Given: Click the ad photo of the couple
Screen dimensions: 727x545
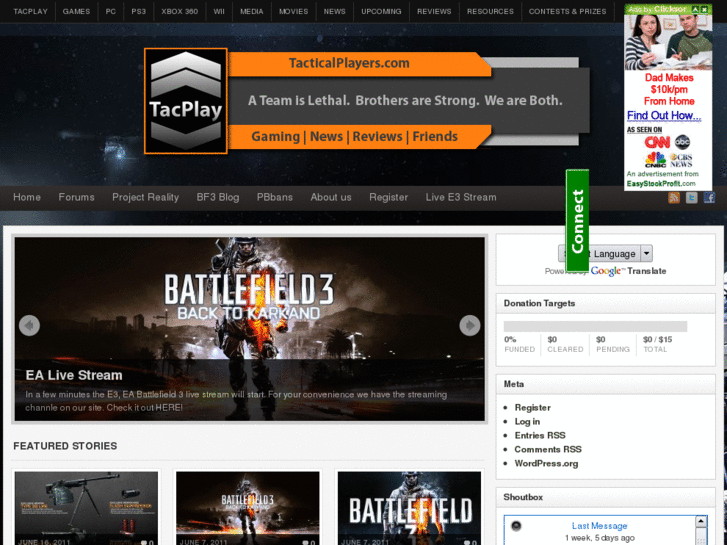Looking at the screenshot, I should [668, 42].
